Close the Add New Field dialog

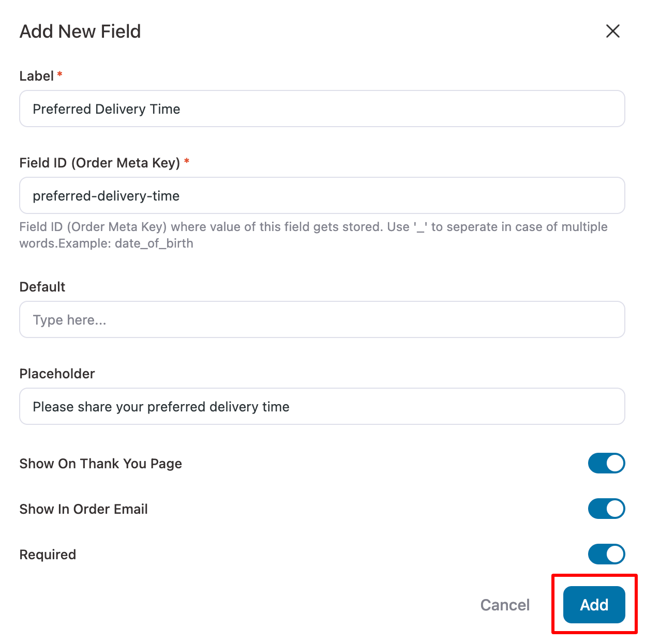click(x=612, y=31)
